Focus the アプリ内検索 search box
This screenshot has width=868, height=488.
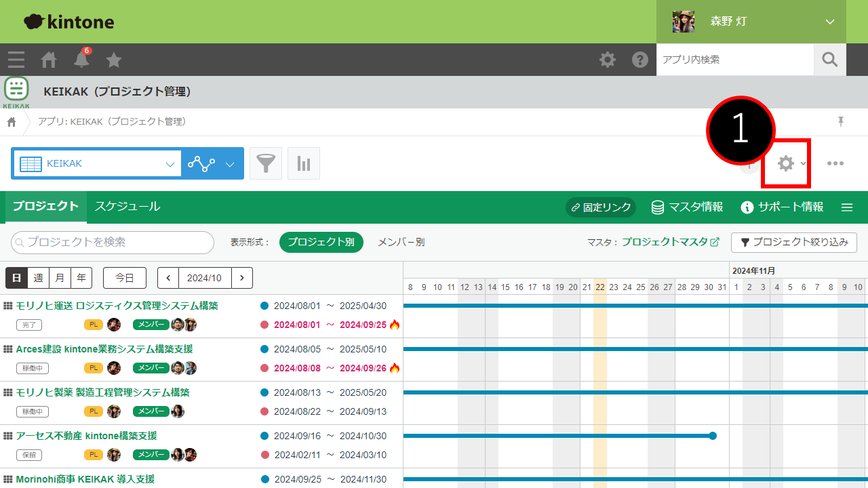coord(735,60)
